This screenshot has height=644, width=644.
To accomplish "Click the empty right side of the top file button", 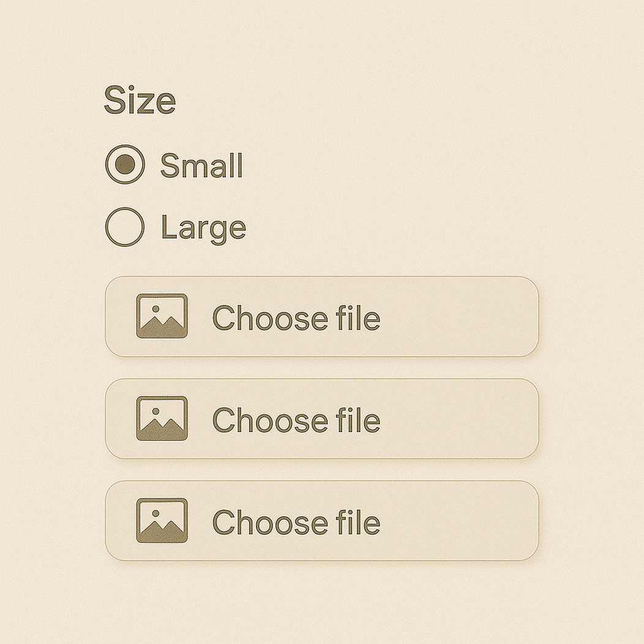I will 465,316.
